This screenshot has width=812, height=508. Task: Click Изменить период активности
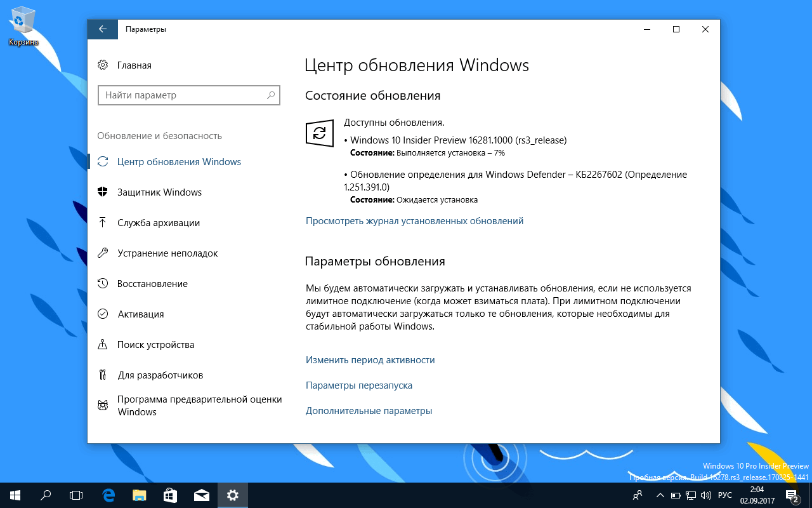coord(370,359)
